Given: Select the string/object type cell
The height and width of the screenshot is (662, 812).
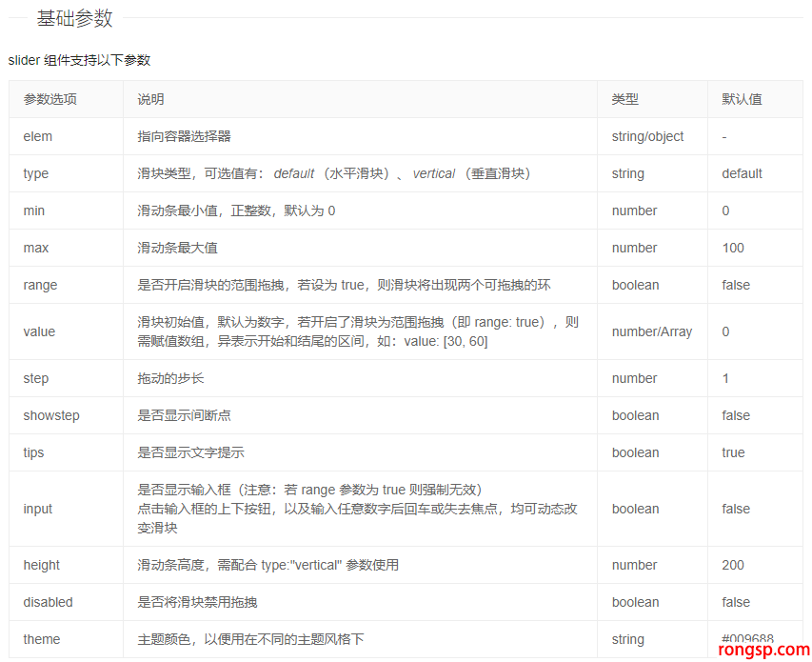Looking at the screenshot, I should tap(647, 136).
